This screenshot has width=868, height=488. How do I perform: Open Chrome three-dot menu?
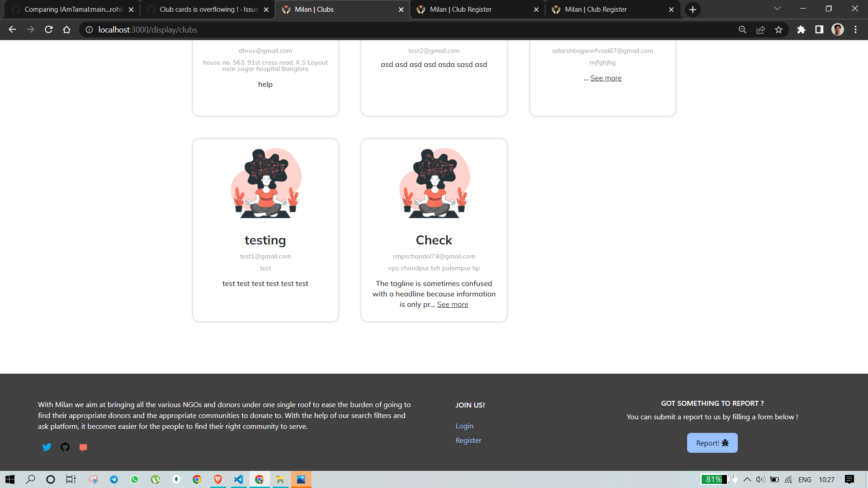click(x=855, y=30)
